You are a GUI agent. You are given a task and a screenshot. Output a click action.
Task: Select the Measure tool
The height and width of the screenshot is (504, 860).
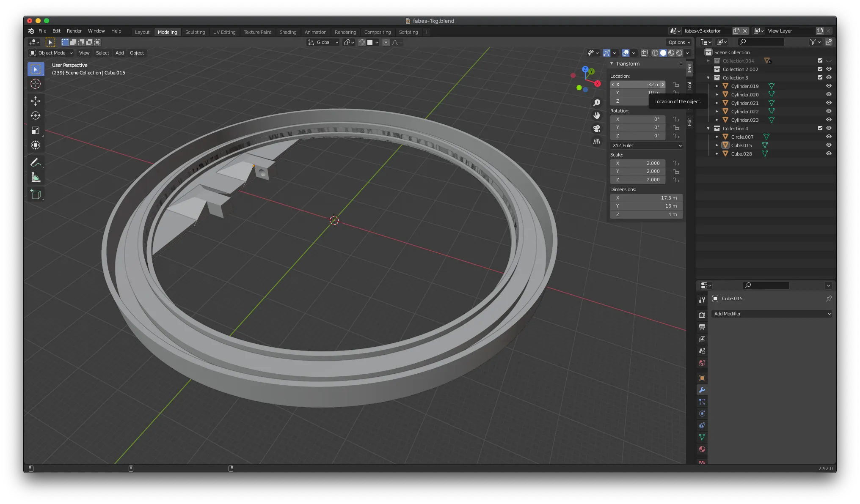36,178
